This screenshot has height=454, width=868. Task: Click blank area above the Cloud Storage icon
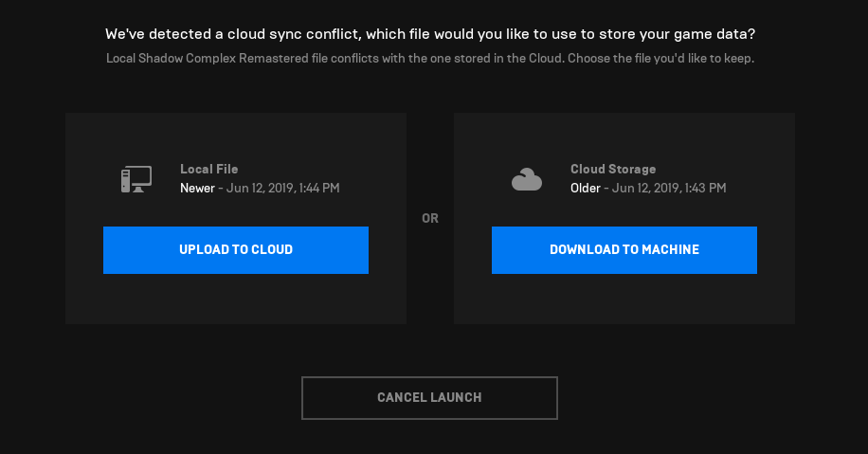click(526, 137)
